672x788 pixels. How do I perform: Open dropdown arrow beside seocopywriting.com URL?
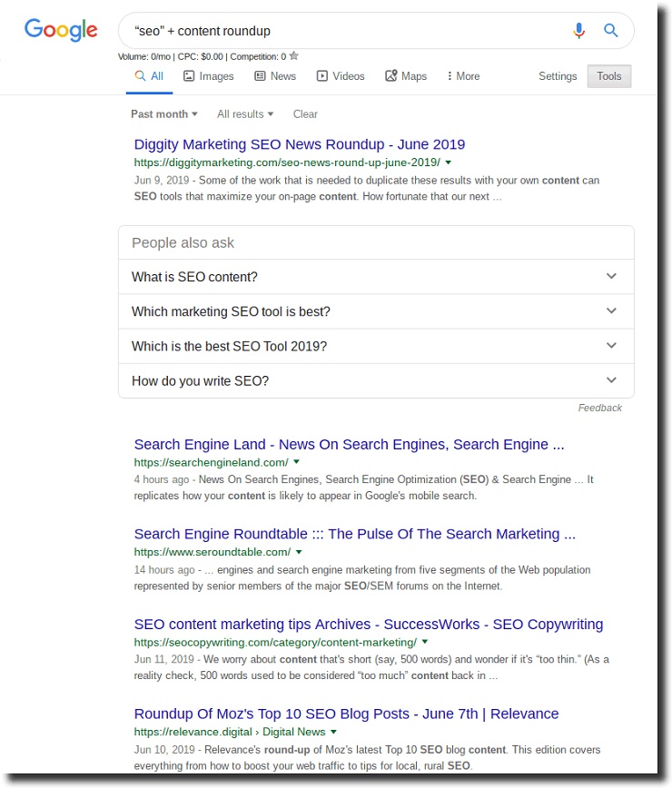click(425, 642)
